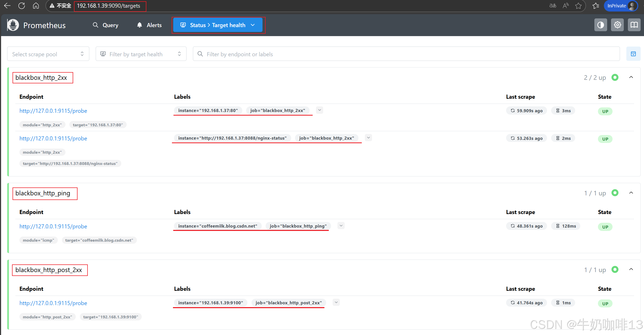Toggle the light/dark theme icon

point(600,25)
